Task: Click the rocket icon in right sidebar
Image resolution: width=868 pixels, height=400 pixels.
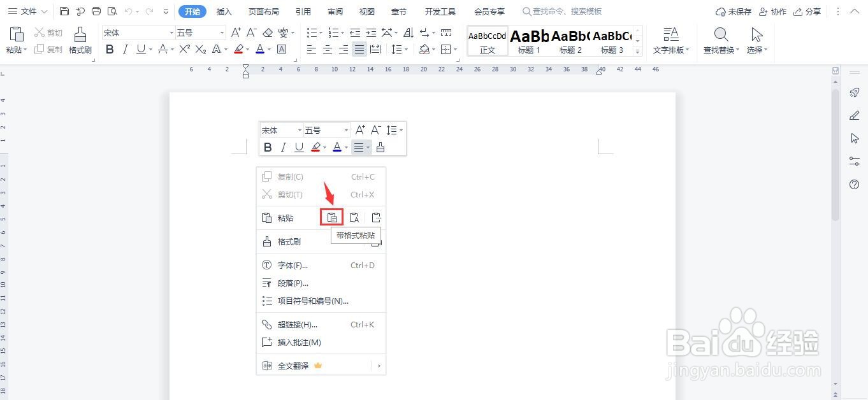Action: [x=855, y=93]
